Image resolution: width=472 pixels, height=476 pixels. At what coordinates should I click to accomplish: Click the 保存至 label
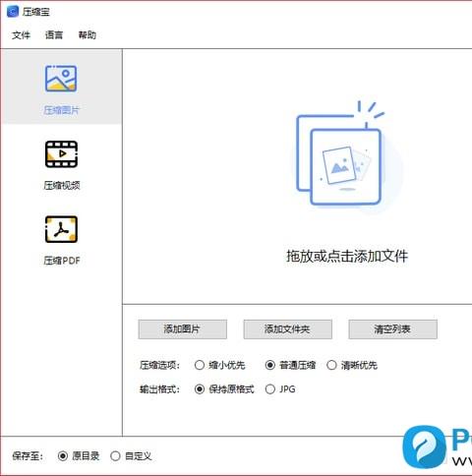tap(28, 456)
